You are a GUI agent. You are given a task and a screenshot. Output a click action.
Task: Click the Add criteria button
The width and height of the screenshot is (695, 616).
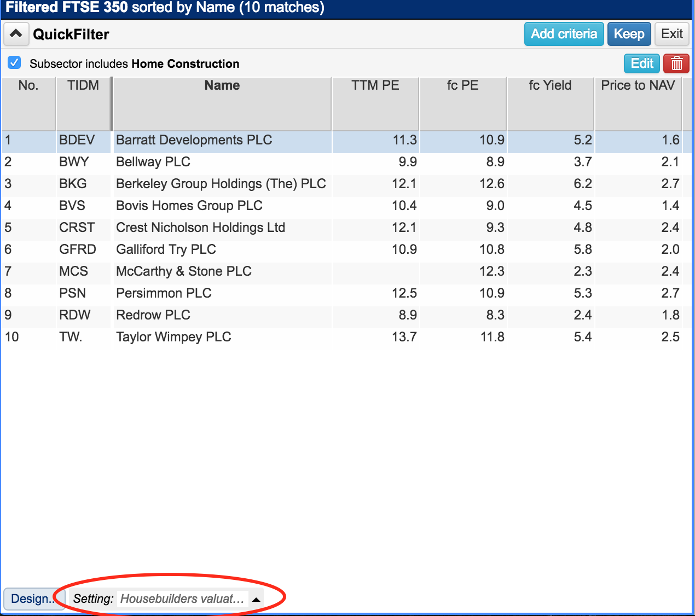click(564, 34)
